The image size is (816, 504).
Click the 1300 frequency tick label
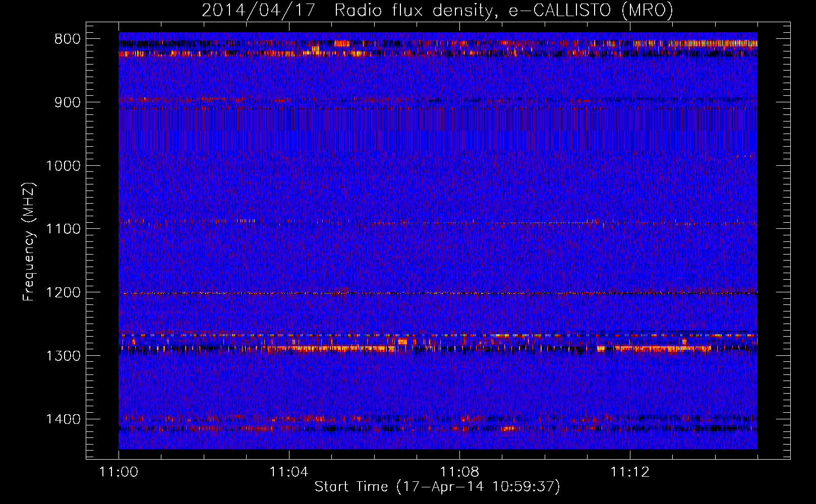pyautogui.click(x=64, y=356)
